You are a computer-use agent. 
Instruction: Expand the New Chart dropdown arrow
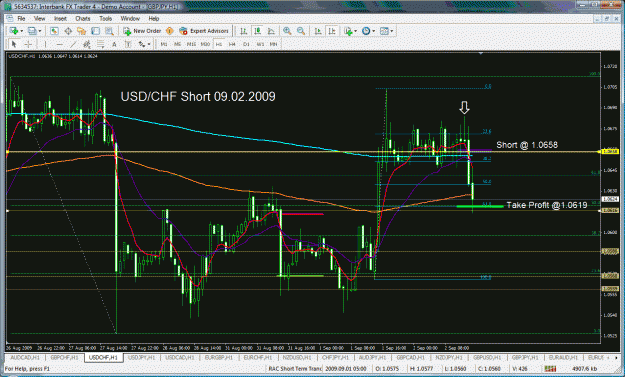point(22,31)
